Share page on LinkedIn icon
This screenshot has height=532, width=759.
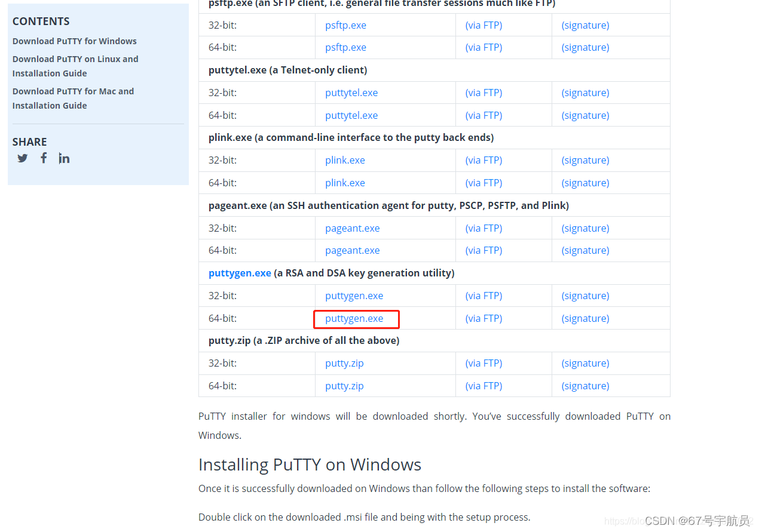[64, 158]
